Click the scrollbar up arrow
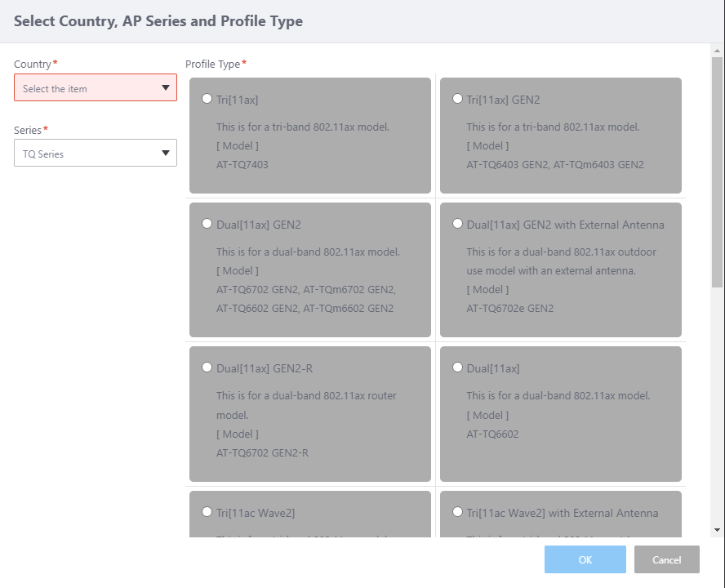 click(x=717, y=51)
